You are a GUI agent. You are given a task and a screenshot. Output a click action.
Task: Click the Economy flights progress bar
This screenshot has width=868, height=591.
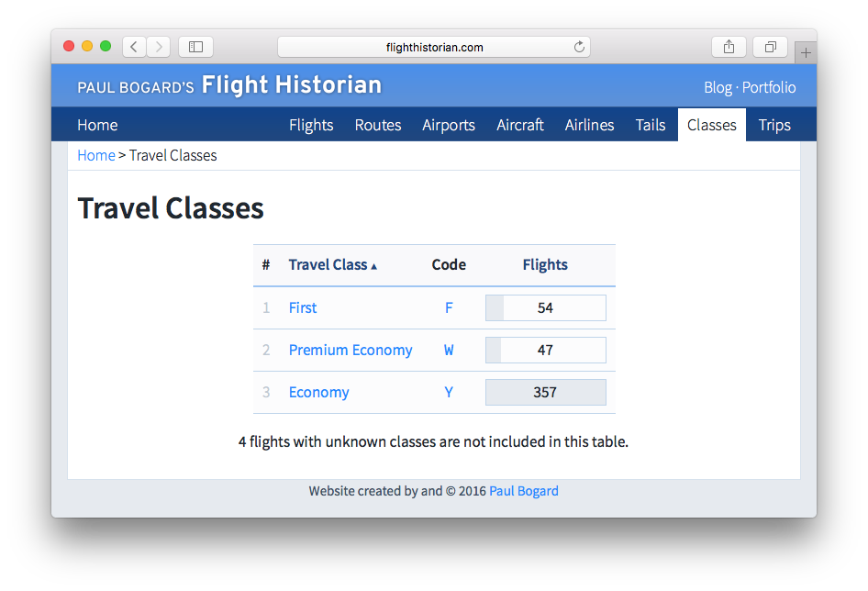click(x=545, y=392)
